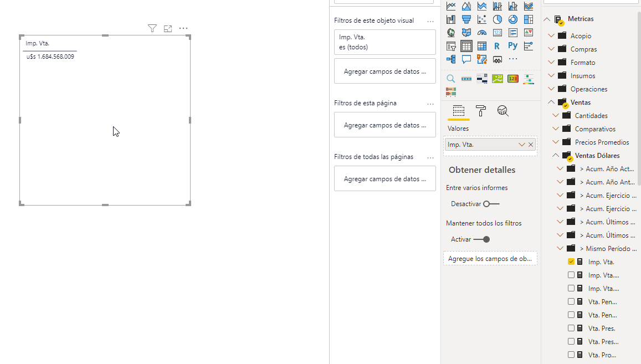This screenshot has width=641, height=364.
Task: Remove Imp. Vta. field from Valores
Action: click(x=531, y=145)
